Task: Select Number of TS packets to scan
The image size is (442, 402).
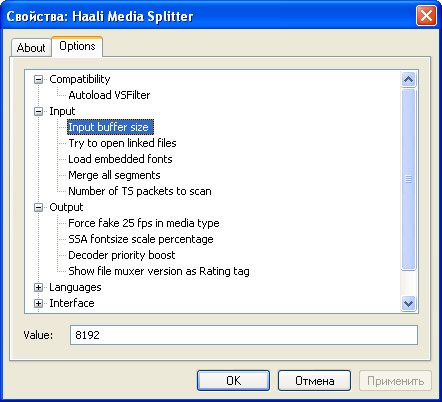Action: click(140, 191)
